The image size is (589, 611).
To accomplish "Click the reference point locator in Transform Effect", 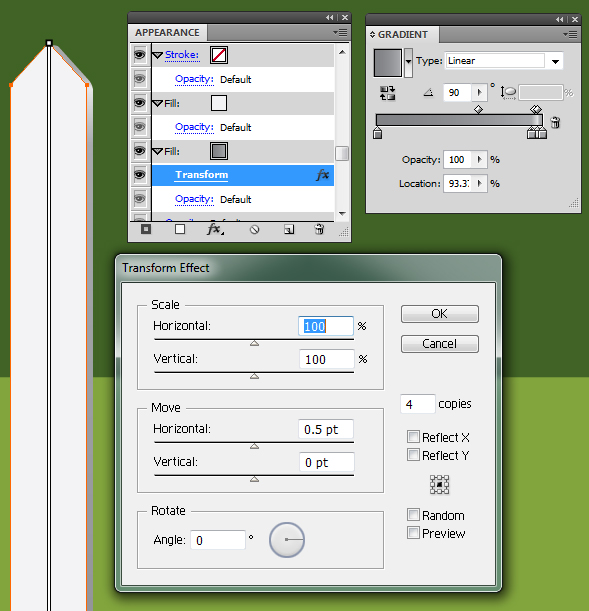I will click(x=439, y=484).
